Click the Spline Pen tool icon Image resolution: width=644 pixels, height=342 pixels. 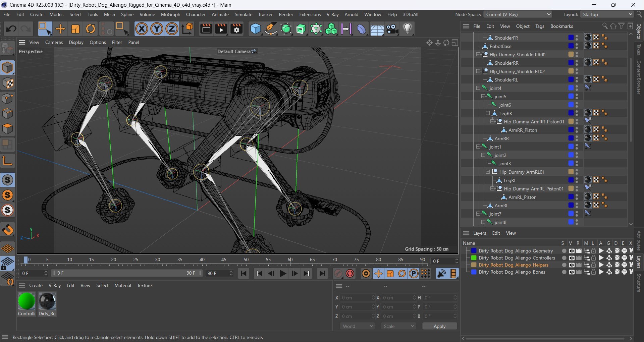point(271,29)
